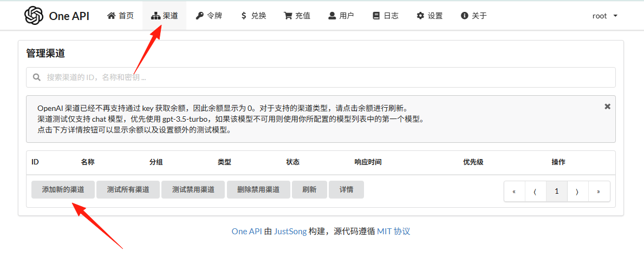
Task: Open 设置 settings gear menu
Action: pos(430,16)
